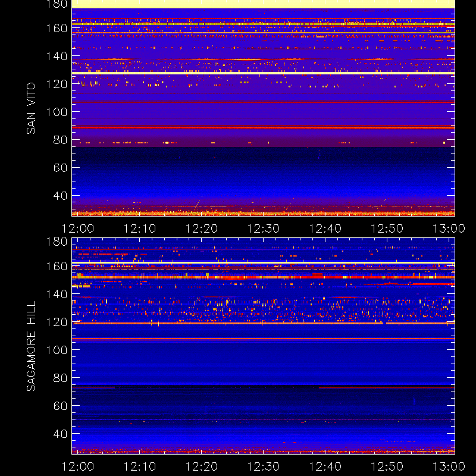Click the 100 frequency label on San Vito axis
Screen dimensions: 476x476
(x=57, y=112)
